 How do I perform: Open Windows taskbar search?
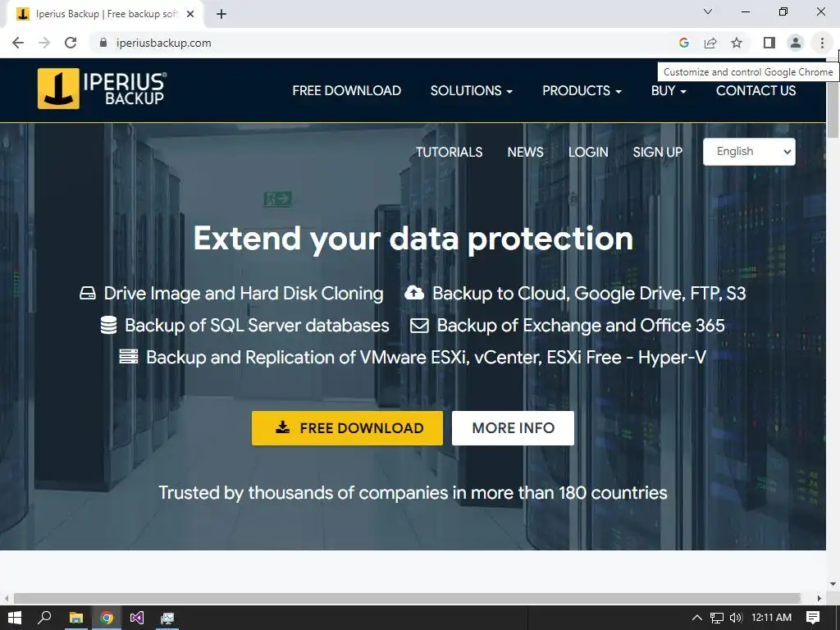click(44, 618)
